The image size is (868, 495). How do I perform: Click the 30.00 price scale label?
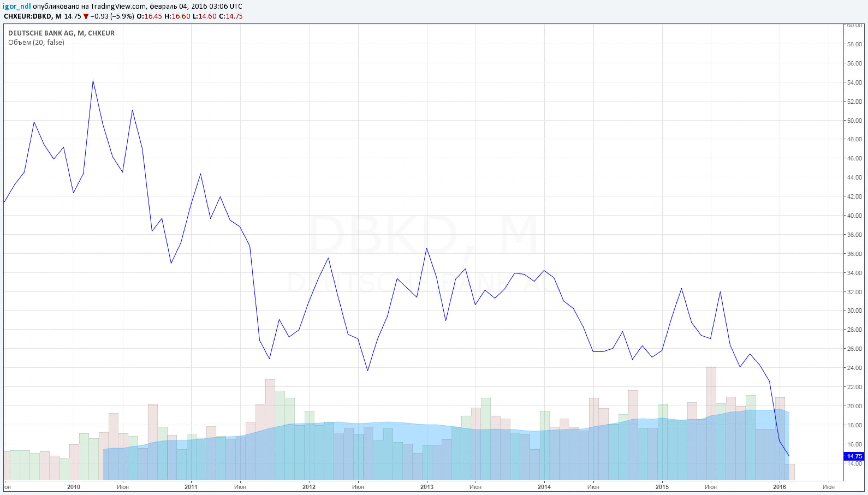pos(854,310)
